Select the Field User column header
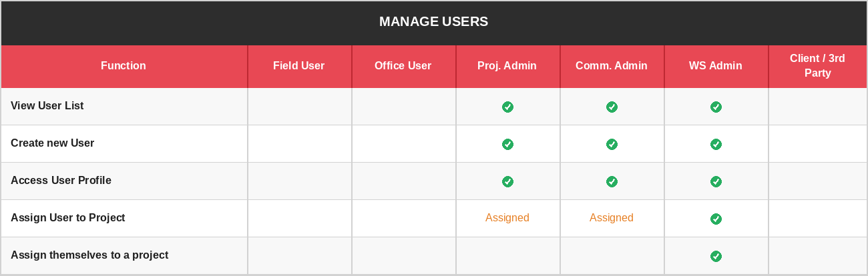The height and width of the screenshot is (276, 868). pos(299,66)
